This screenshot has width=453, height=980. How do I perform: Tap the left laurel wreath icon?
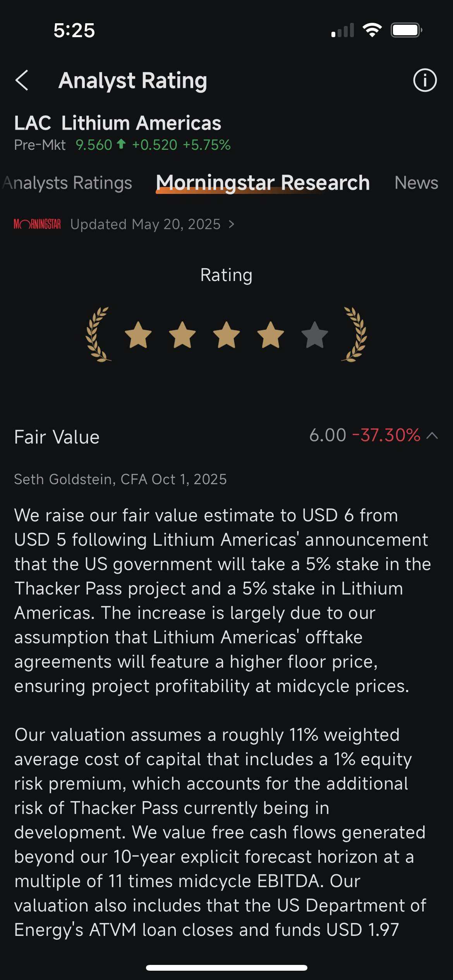pos(98,334)
